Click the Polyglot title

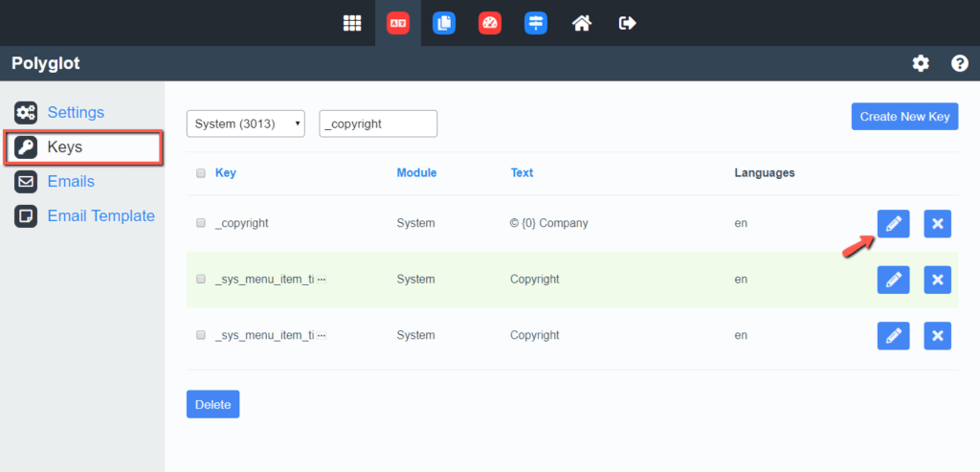point(46,63)
